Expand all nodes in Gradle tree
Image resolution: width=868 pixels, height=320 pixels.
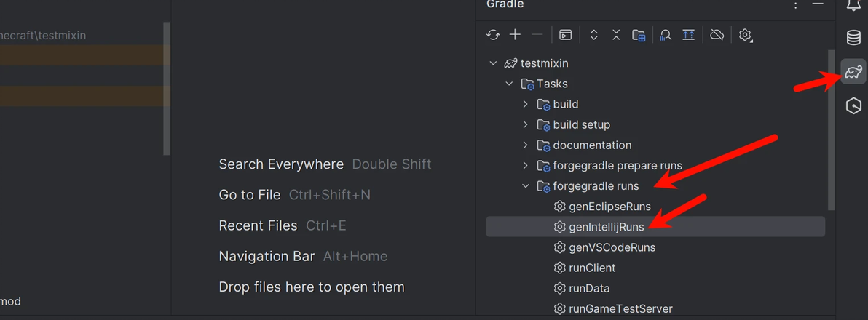click(593, 35)
